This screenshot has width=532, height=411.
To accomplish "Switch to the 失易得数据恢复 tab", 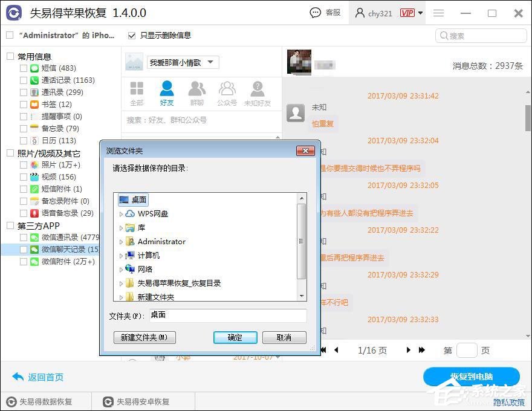I will pos(47,401).
